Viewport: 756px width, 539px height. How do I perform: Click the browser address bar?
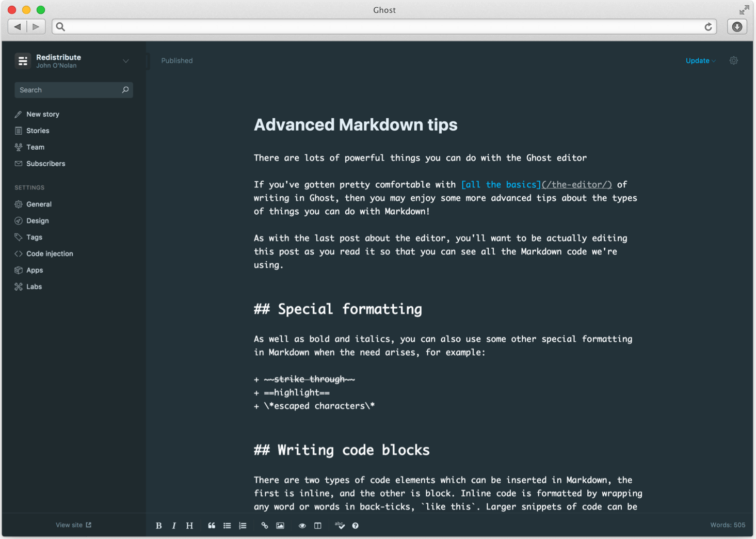[x=384, y=27]
